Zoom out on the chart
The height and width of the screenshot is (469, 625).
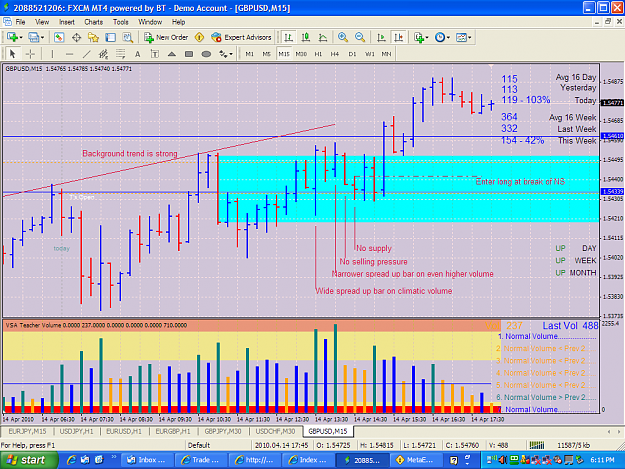coord(360,37)
